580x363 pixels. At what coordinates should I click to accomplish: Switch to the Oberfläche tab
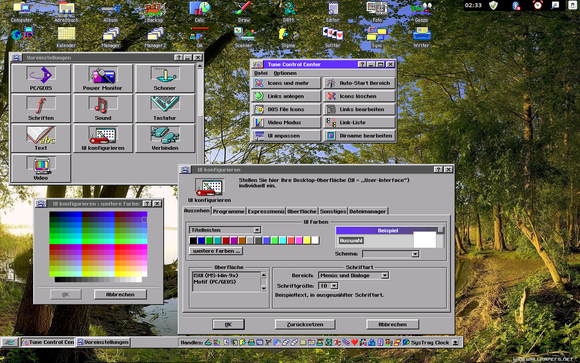coord(302,211)
